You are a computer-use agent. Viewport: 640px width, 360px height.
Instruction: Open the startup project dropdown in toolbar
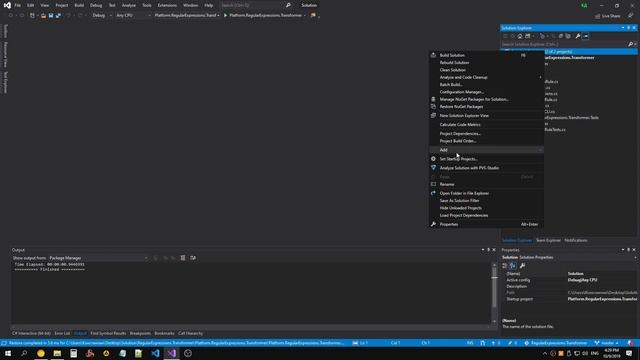coord(187,16)
